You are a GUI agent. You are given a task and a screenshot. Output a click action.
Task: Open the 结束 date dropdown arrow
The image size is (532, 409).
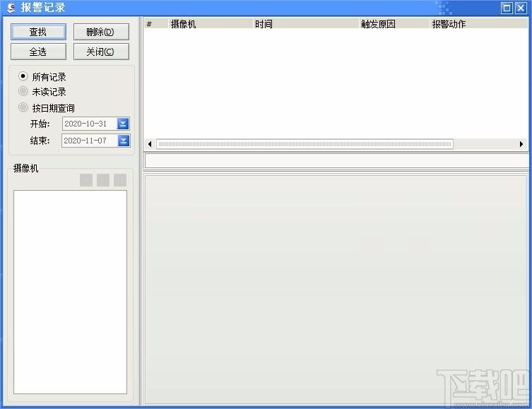tap(124, 141)
